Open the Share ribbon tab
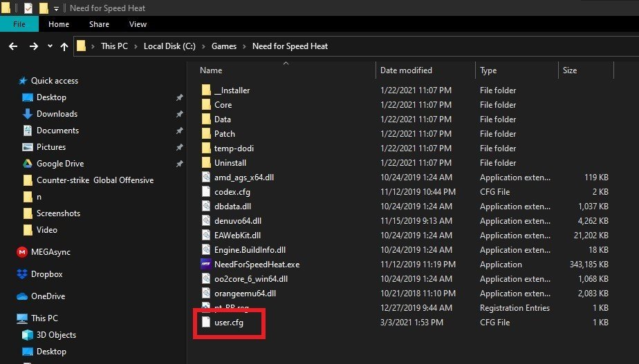639x364 pixels. tap(99, 24)
